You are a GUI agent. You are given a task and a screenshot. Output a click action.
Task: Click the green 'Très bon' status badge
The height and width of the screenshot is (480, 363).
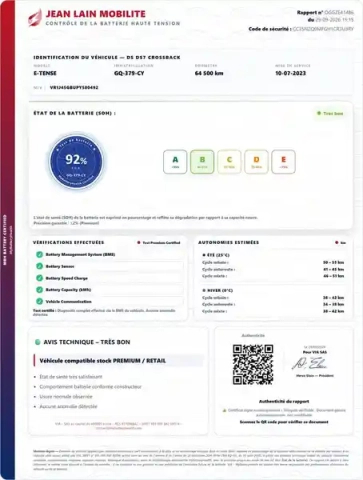(330, 113)
